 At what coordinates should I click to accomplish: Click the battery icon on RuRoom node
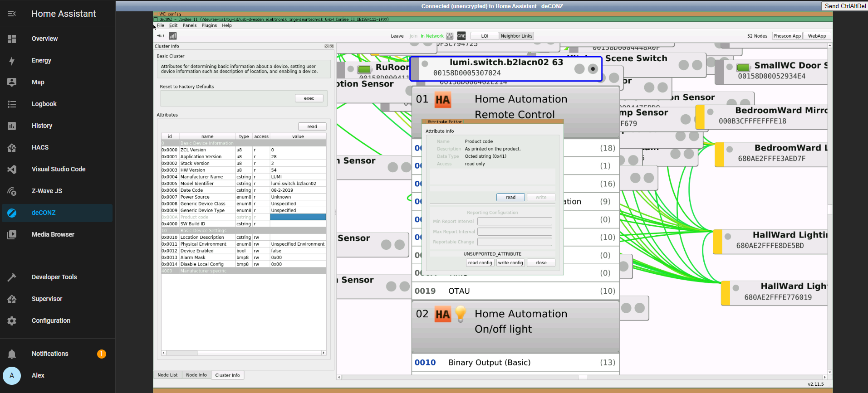click(x=364, y=69)
